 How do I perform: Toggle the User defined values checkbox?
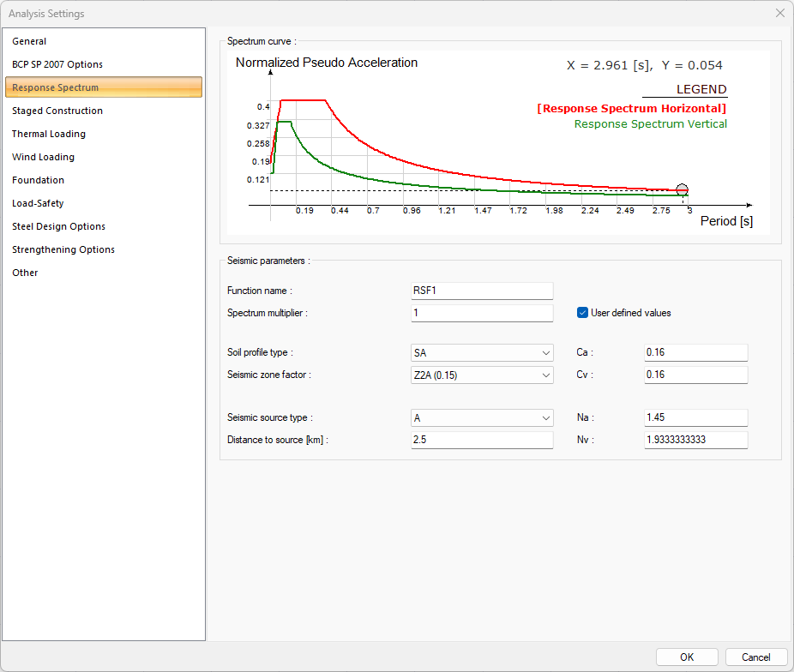pos(583,313)
